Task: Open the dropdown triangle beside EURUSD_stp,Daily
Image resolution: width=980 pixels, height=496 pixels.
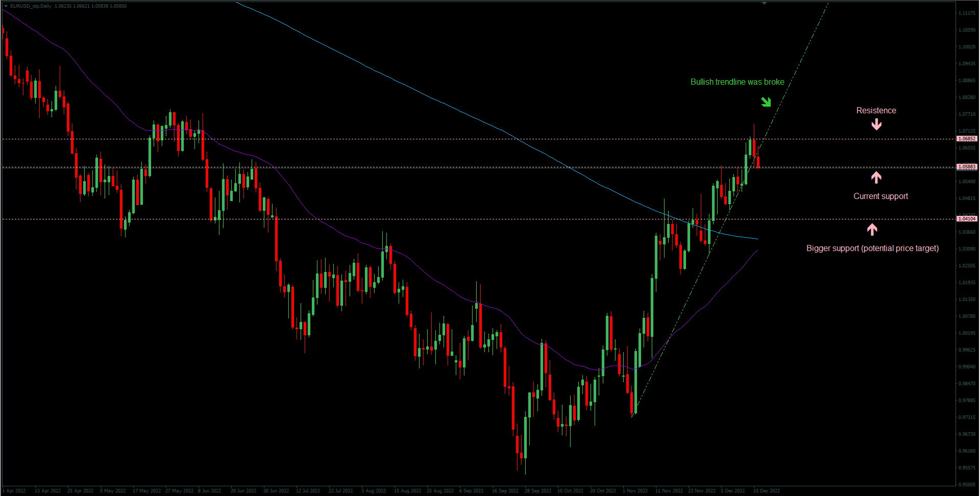Action: [6, 6]
